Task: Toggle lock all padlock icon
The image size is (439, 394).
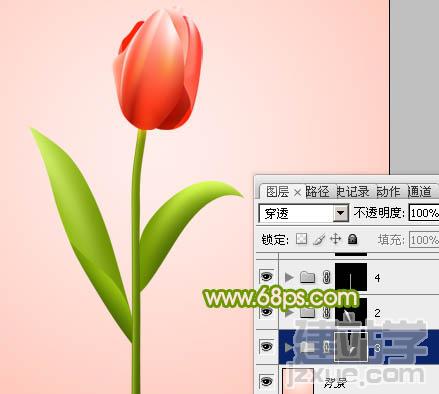Action: [352, 239]
